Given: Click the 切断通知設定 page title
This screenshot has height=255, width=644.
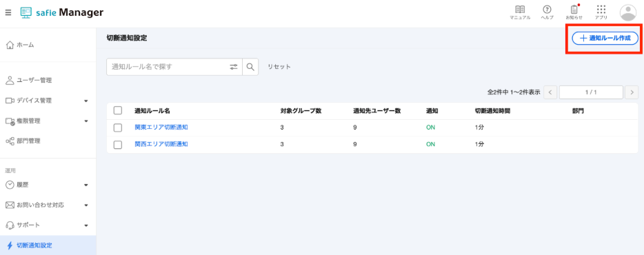Looking at the screenshot, I should point(127,38).
